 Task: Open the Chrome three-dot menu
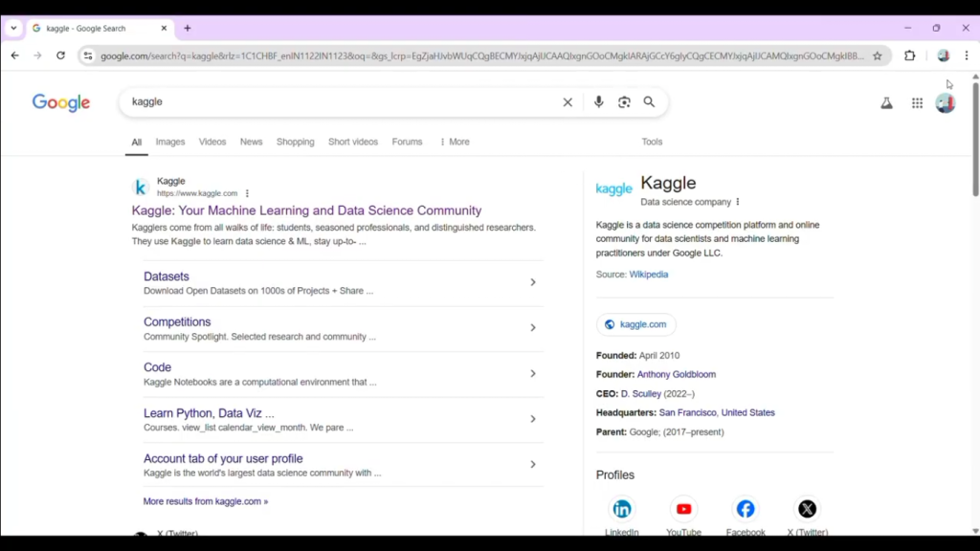coord(967,55)
